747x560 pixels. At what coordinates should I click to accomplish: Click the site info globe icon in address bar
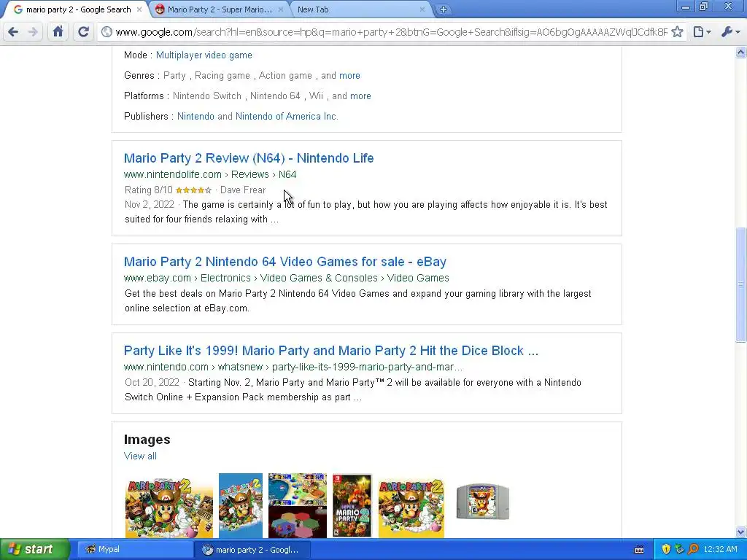click(x=107, y=32)
